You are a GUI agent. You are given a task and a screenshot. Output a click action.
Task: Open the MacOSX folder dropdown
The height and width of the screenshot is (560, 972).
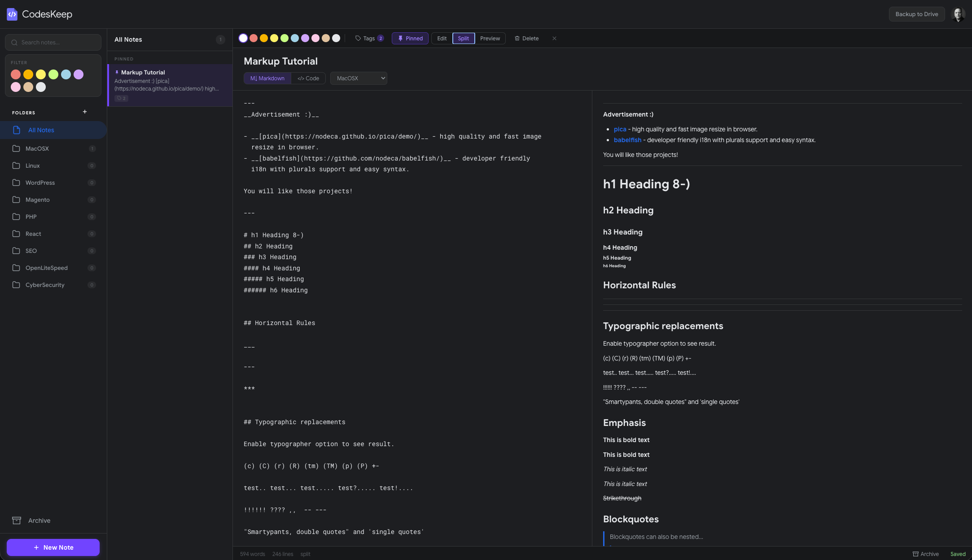click(359, 78)
